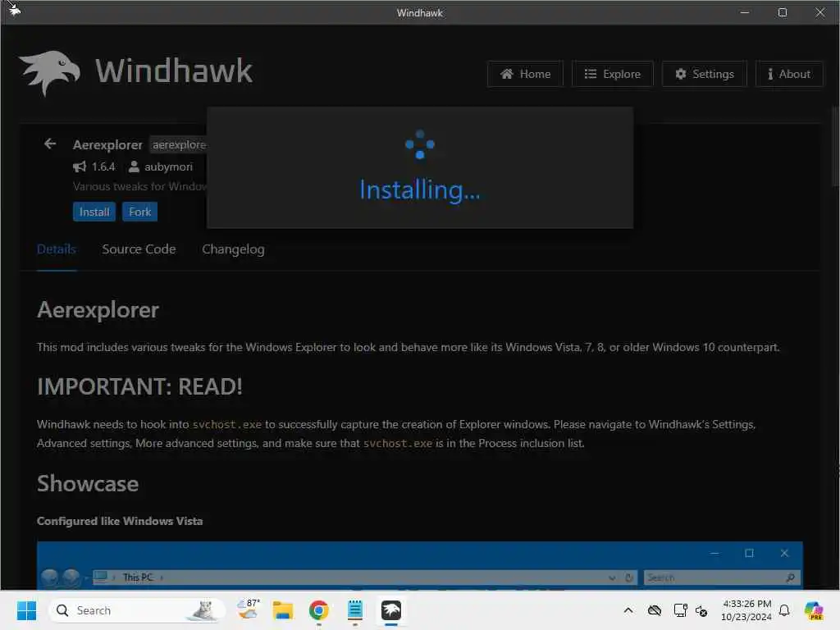This screenshot has height=630, width=840.
Task: Go to the Home page
Action: pyautogui.click(x=525, y=74)
